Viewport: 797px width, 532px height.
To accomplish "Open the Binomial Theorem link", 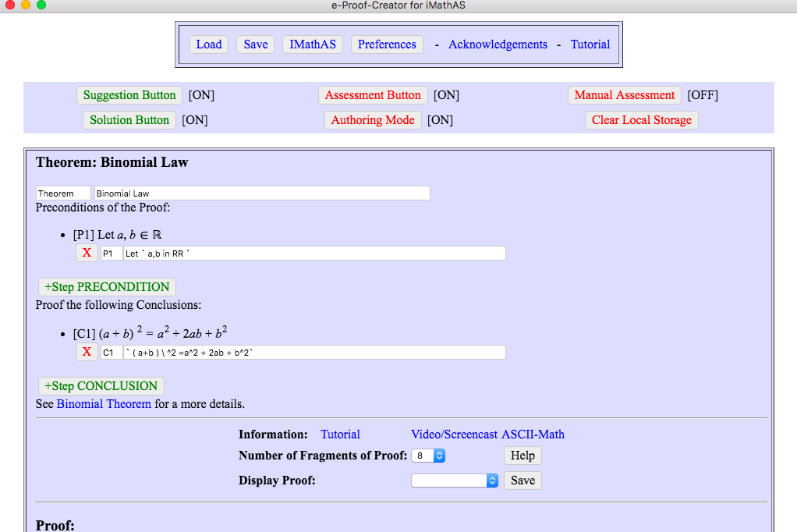I will pos(104,403).
